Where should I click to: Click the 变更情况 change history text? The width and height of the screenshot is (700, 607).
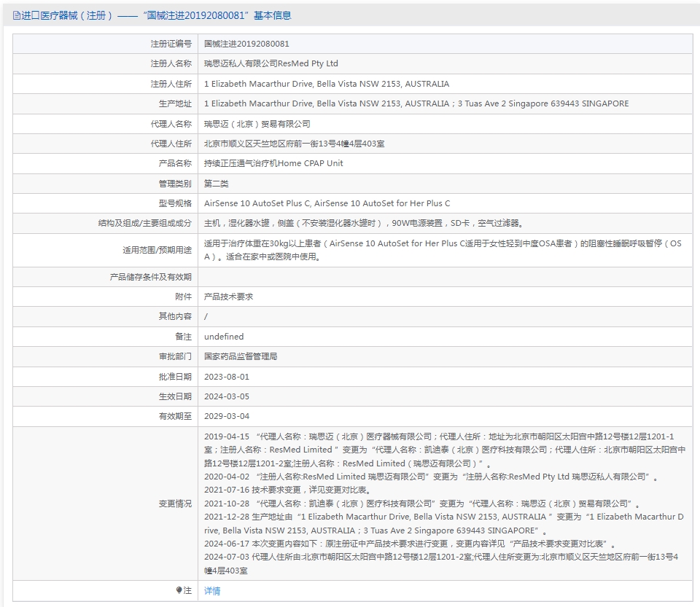[x=445, y=504]
